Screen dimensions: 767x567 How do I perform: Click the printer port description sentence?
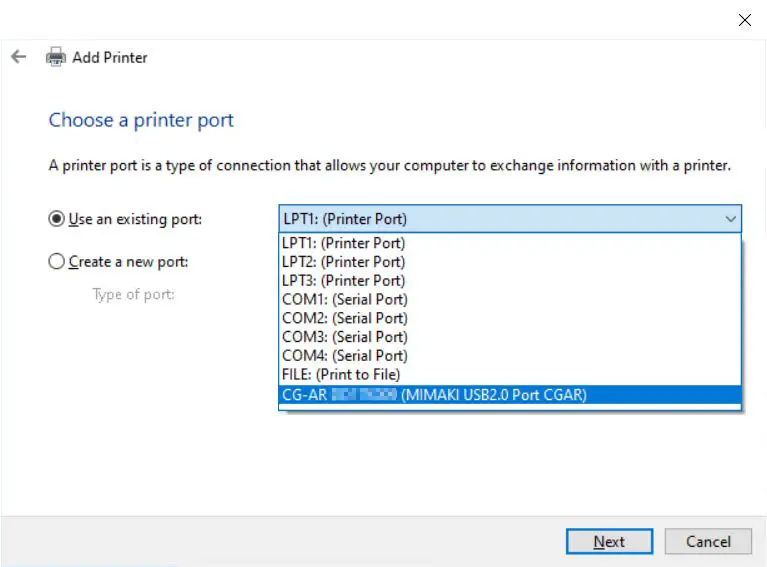coord(389,166)
